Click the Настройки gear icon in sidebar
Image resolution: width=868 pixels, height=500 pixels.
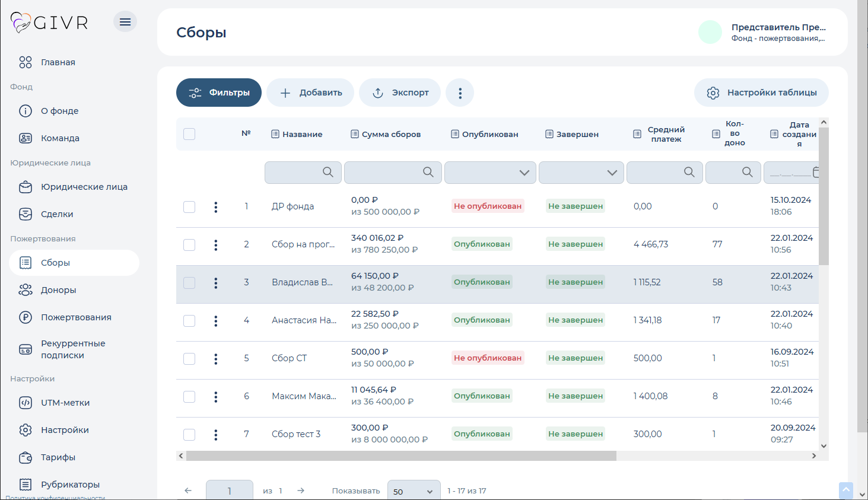[x=26, y=430]
